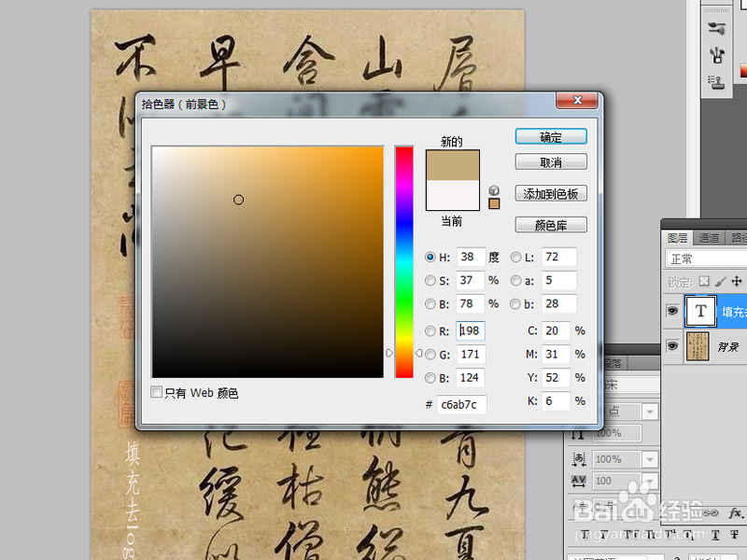Apply strikethrough text style

[x=734, y=535]
